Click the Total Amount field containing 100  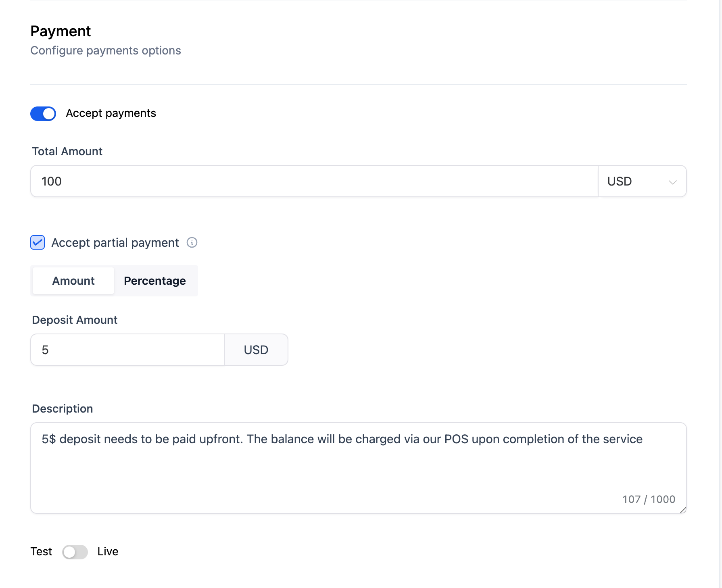click(x=314, y=181)
